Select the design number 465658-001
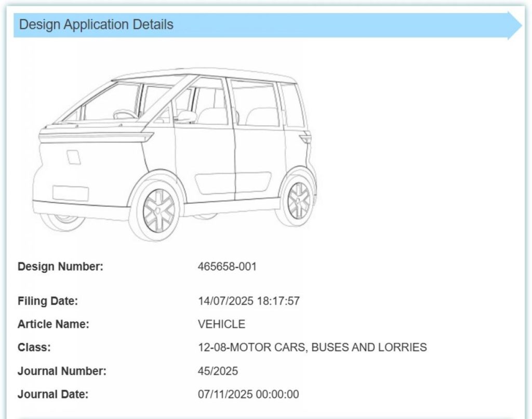This screenshot has width=532, height=419. tap(229, 267)
